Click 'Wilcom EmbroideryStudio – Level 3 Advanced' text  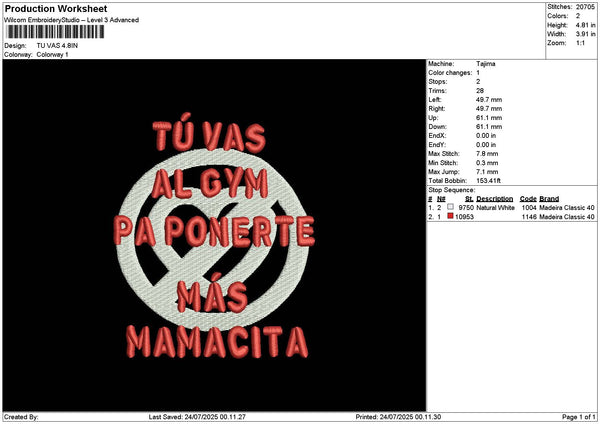(x=71, y=20)
